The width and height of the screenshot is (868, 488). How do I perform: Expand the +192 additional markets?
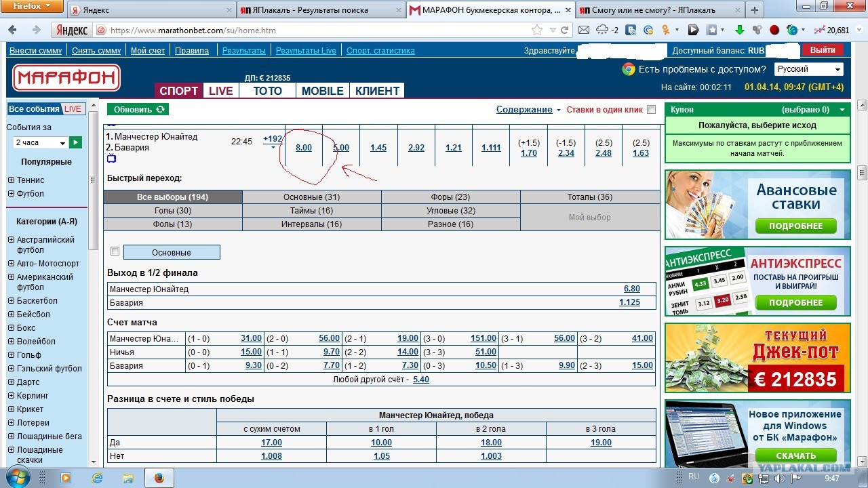pyautogui.click(x=273, y=142)
